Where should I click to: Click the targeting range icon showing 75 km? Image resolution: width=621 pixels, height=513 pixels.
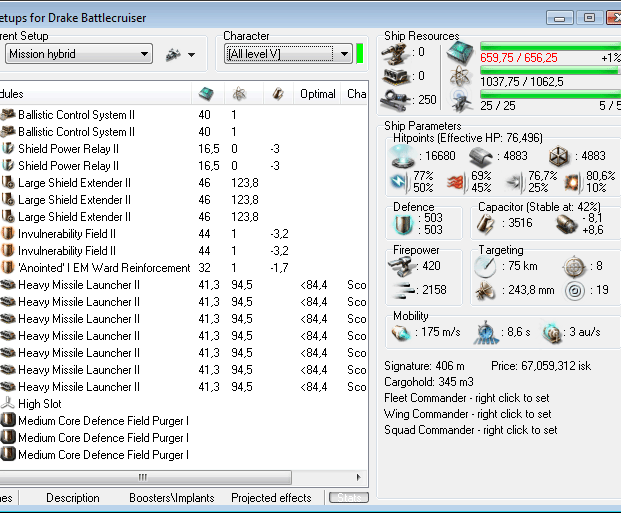point(485,266)
